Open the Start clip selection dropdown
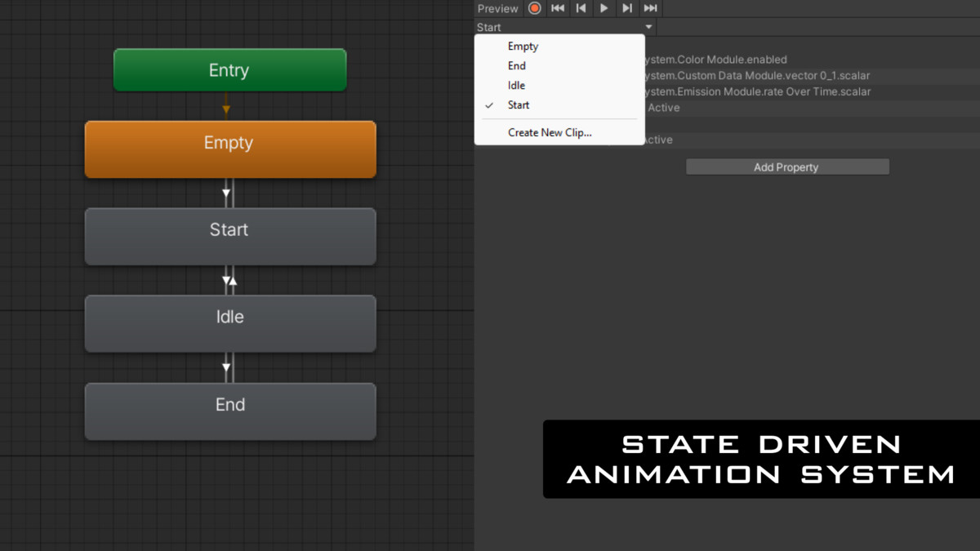This screenshot has height=551, width=980. click(x=565, y=27)
